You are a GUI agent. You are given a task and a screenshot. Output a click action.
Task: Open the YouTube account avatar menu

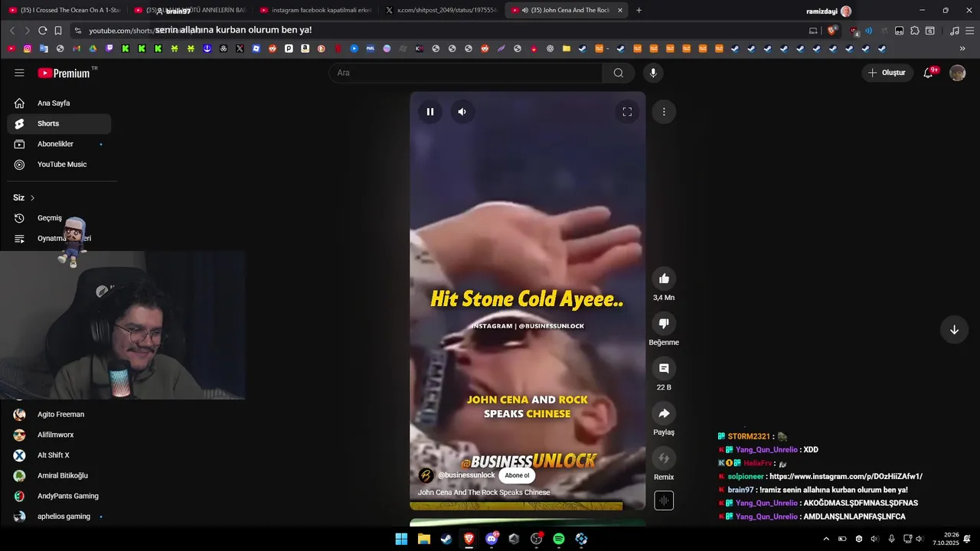pos(958,73)
